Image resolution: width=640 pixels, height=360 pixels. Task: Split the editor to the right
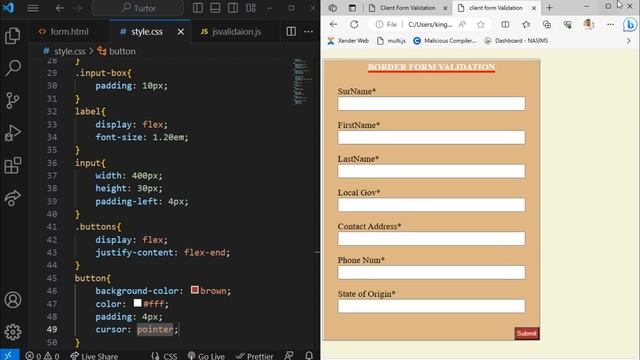click(291, 31)
